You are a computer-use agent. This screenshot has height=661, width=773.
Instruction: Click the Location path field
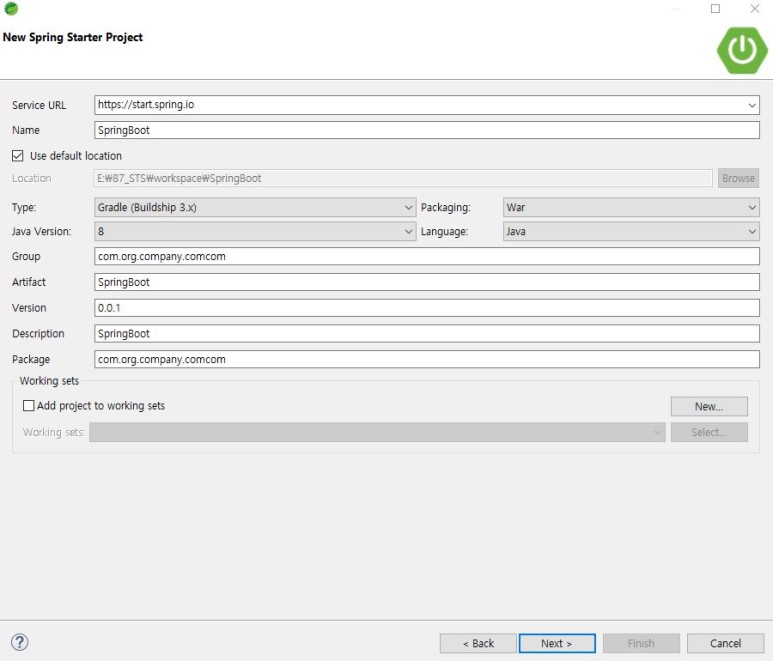(403, 178)
